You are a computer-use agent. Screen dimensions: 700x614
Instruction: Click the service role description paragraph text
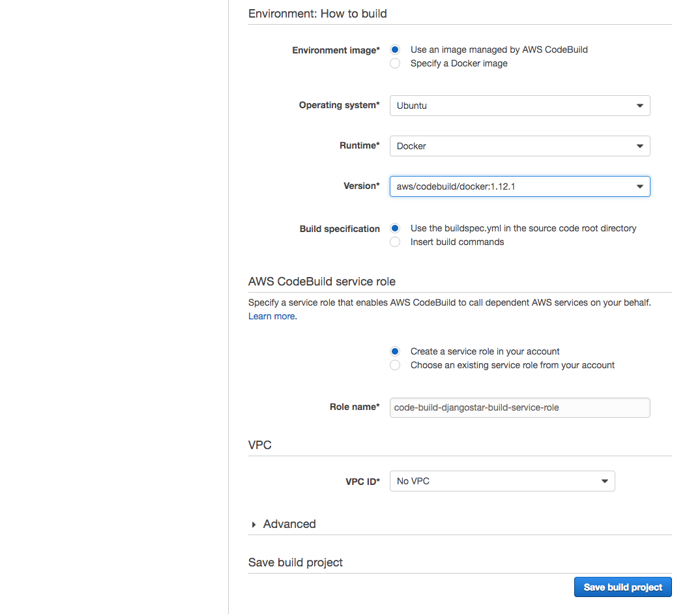(x=450, y=302)
